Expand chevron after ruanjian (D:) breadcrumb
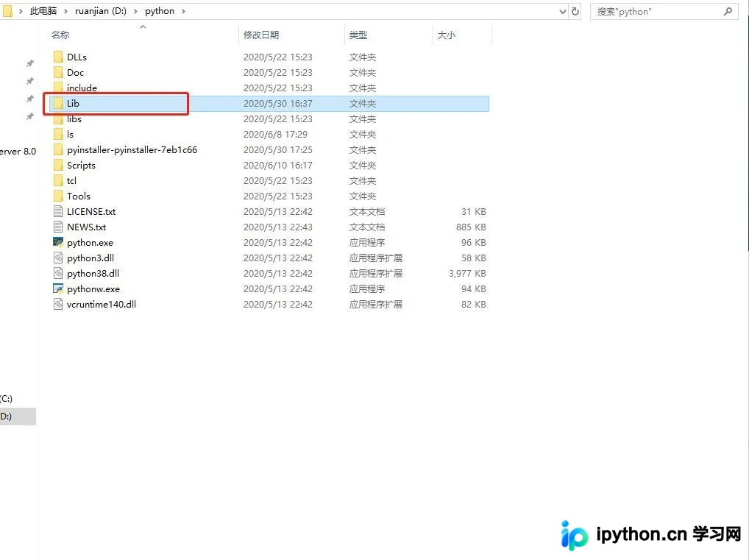Image resolution: width=749 pixels, height=560 pixels. tap(135, 11)
